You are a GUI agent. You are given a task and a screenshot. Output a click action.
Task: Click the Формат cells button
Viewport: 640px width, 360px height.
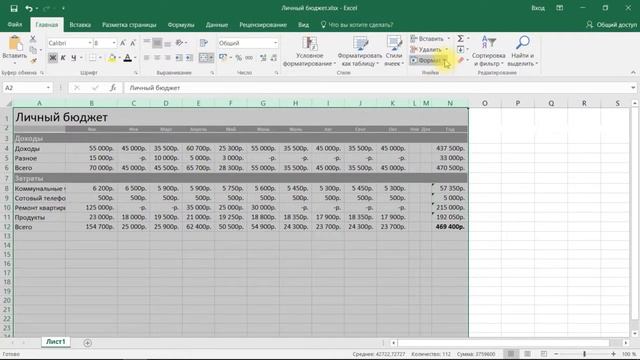429,60
